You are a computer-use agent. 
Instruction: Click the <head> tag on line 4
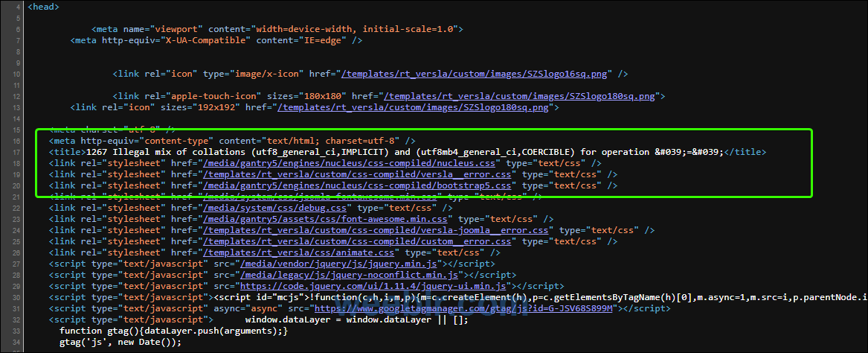(43, 7)
